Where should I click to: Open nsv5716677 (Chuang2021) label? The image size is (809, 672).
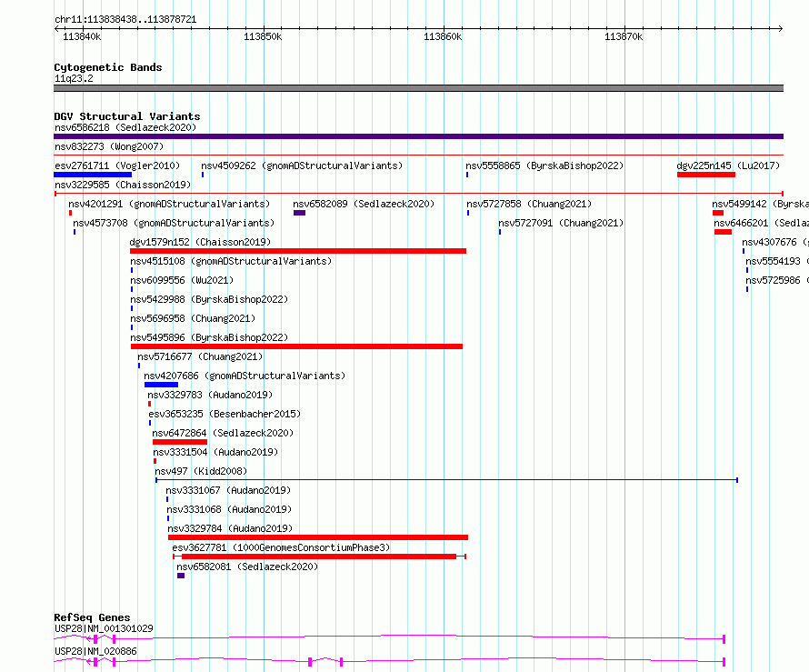[x=200, y=356]
